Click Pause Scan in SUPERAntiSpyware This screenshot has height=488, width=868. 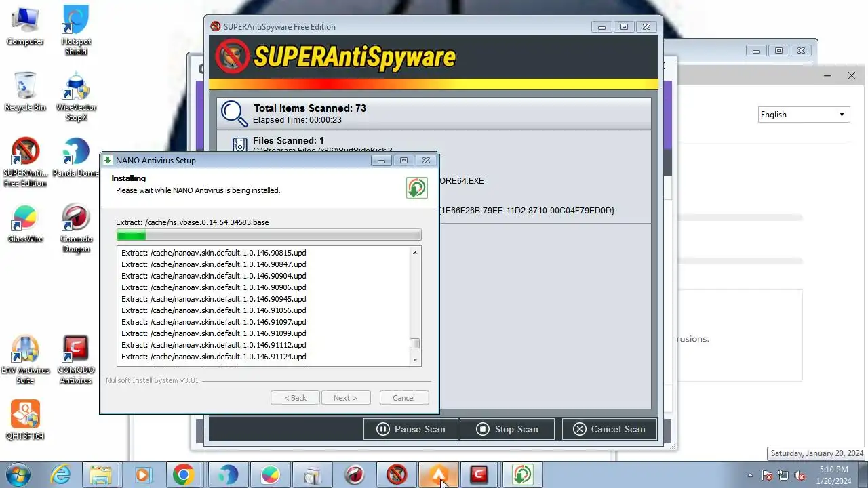(x=411, y=429)
